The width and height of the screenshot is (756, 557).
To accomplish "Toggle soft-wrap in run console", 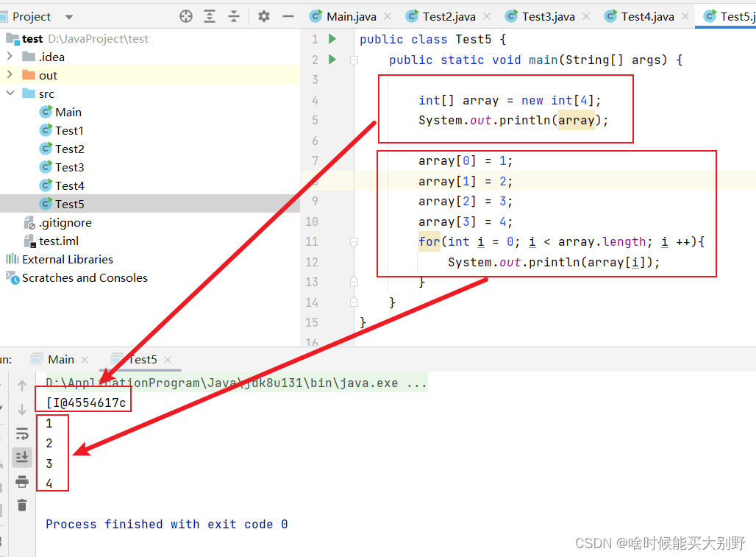I will tap(22, 433).
